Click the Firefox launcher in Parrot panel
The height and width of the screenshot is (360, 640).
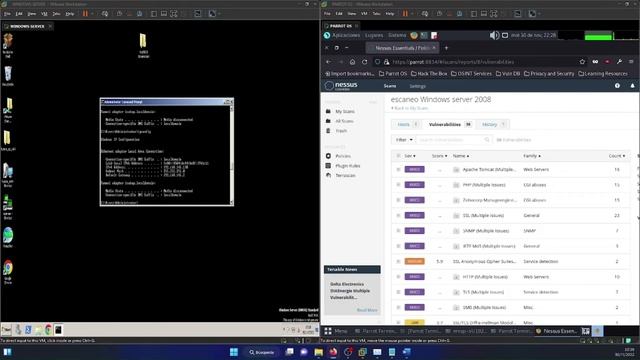point(414,36)
